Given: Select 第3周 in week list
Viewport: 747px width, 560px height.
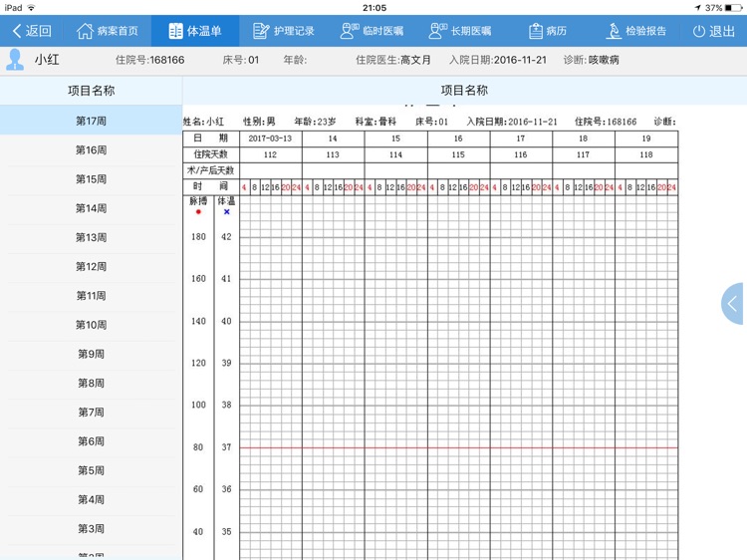Looking at the screenshot, I should click(91, 528).
